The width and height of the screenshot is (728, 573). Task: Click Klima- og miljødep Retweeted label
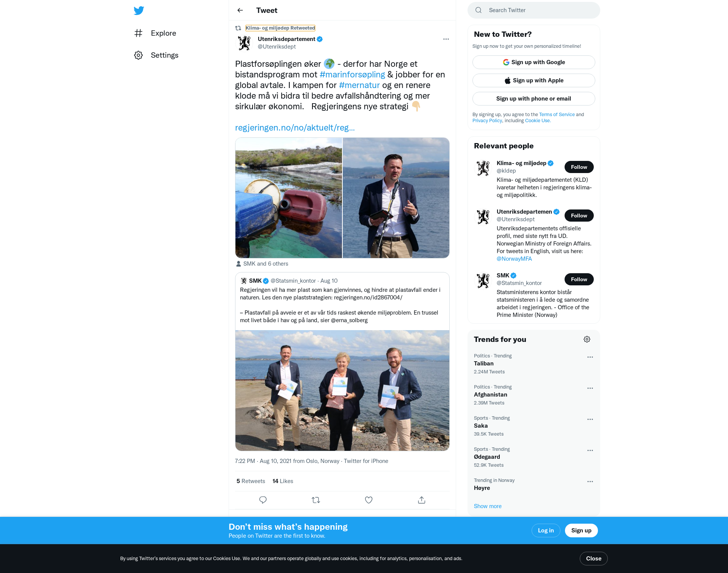(280, 28)
